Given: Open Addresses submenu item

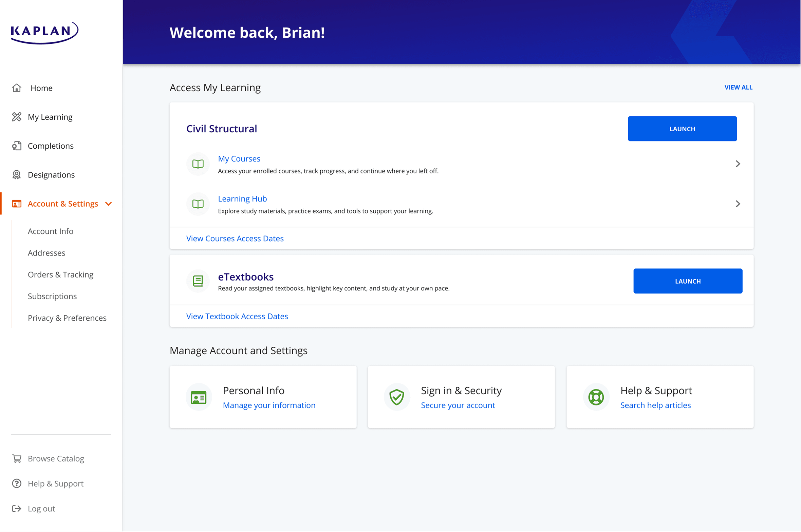Looking at the screenshot, I should pyautogui.click(x=46, y=253).
